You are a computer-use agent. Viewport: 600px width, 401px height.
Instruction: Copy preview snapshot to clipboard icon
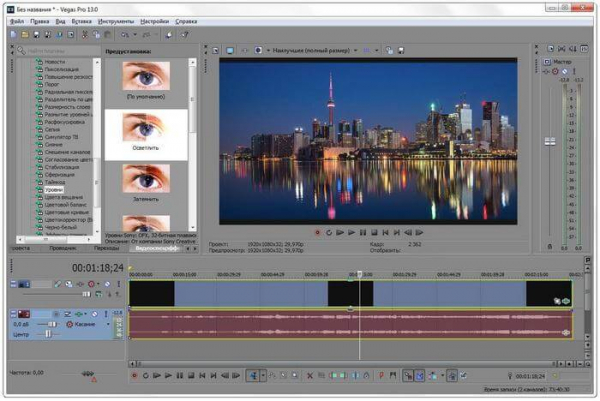point(389,51)
